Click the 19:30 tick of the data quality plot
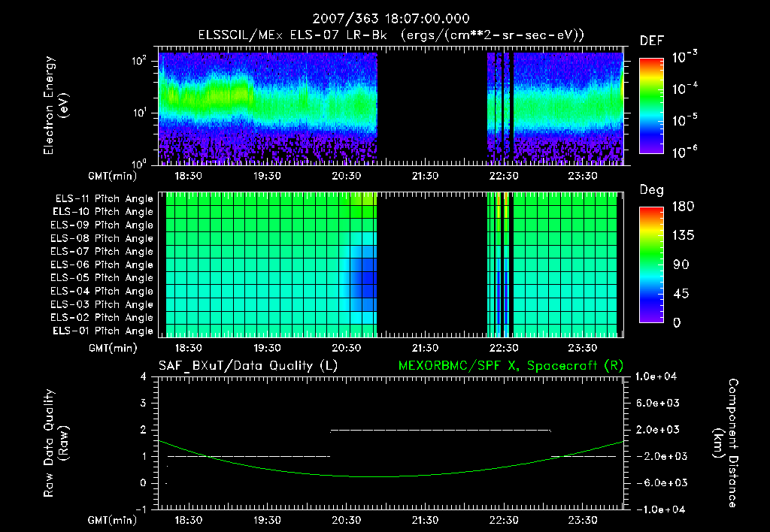This screenshot has height=532, width=770. [267, 520]
